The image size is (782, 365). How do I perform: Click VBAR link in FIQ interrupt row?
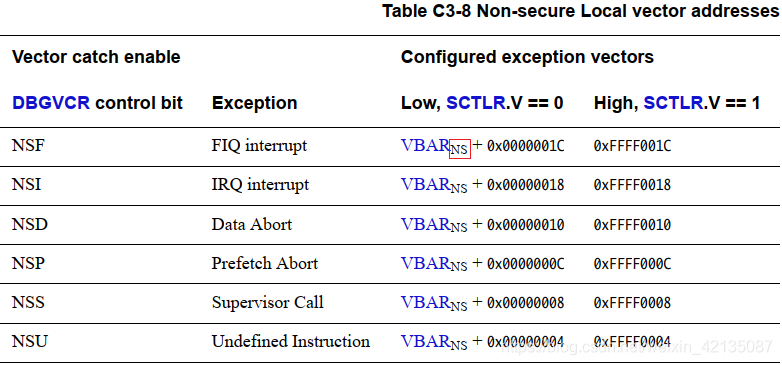[x=425, y=145]
